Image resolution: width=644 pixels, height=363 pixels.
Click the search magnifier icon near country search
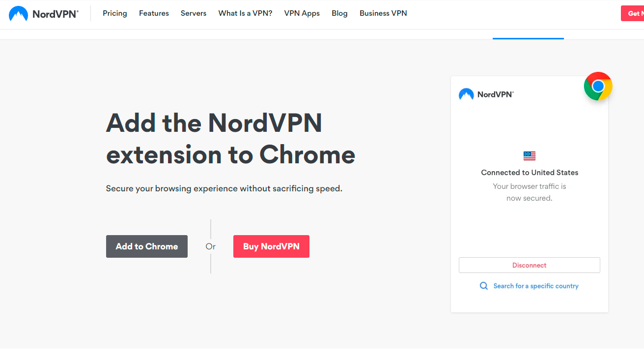tap(483, 285)
